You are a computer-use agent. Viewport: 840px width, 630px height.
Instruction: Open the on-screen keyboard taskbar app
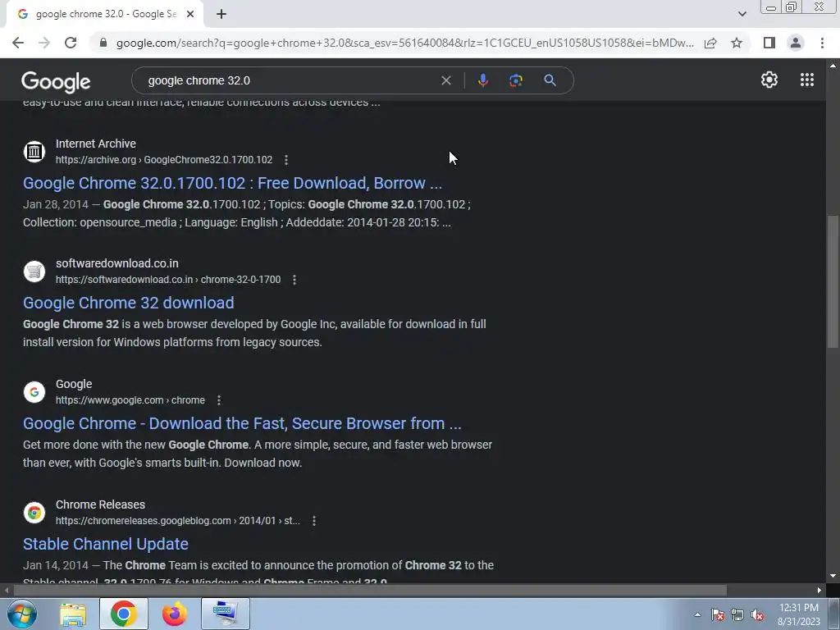point(226,614)
